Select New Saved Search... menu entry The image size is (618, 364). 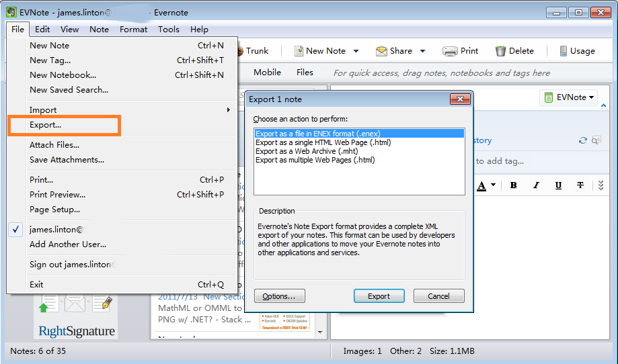(122, 90)
